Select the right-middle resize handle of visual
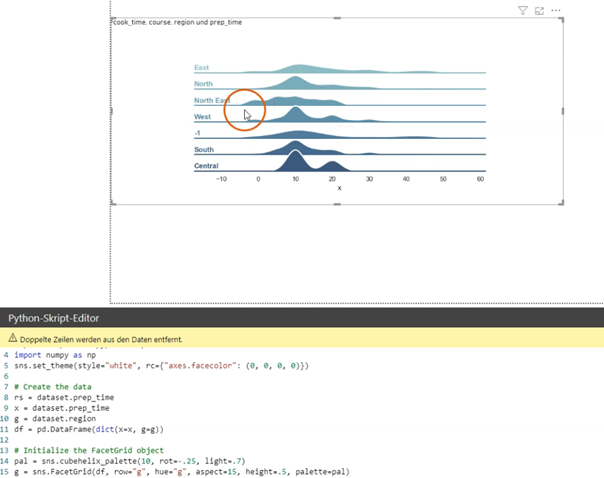The width and height of the screenshot is (604, 478). [563, 111]
